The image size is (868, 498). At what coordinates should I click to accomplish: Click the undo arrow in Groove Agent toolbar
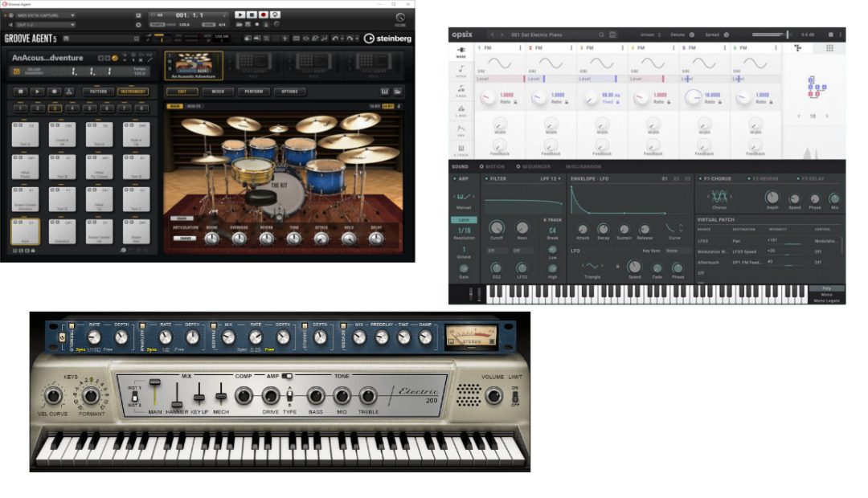click(x=335, y=39)
